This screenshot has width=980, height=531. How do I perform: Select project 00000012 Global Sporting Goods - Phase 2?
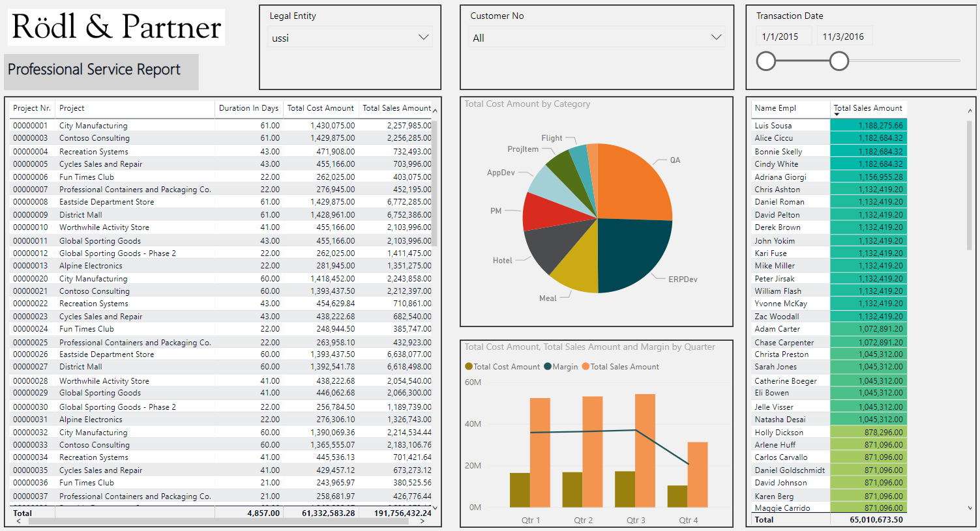click(222, 253)
